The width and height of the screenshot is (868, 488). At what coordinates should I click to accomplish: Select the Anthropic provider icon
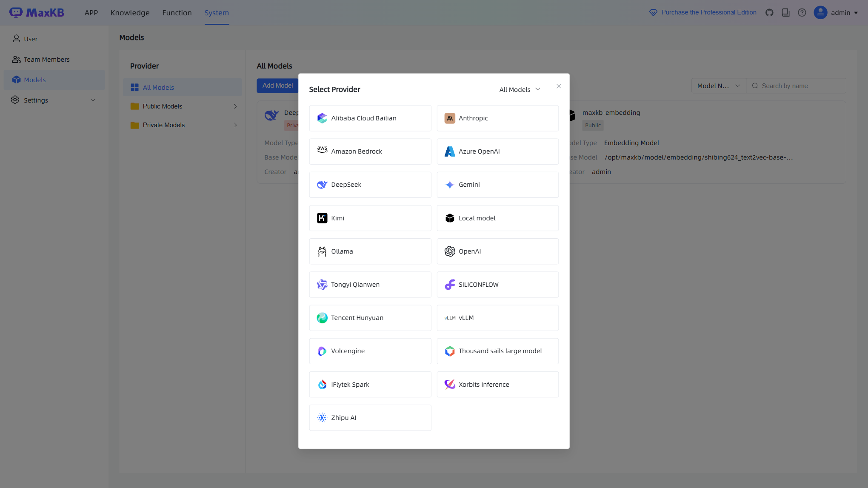tap(449, 118)
